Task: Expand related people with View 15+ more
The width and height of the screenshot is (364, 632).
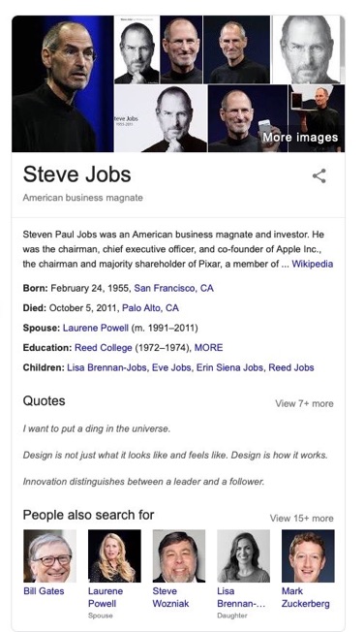Action: pyautogui.click(x=302, y=519)
